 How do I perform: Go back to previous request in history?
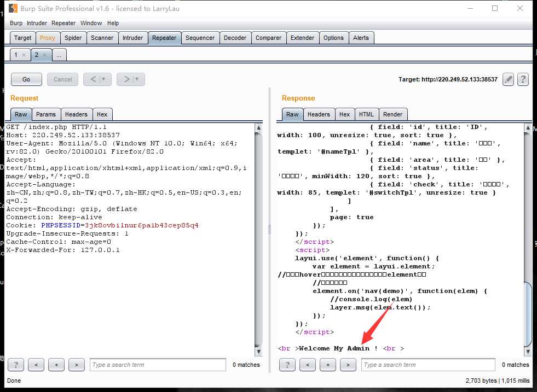[93, 79]
